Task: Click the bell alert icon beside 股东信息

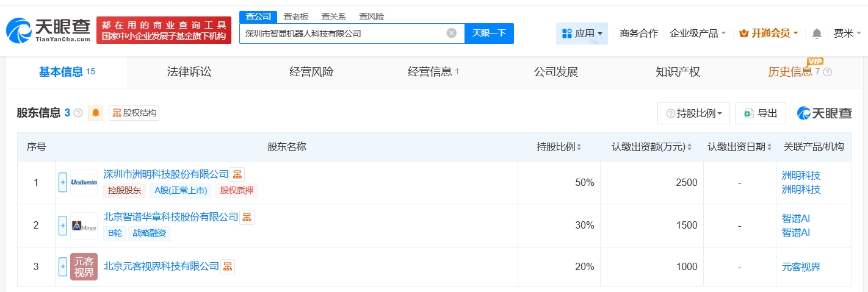Action: pyautogui.click(x=96, y=113)
